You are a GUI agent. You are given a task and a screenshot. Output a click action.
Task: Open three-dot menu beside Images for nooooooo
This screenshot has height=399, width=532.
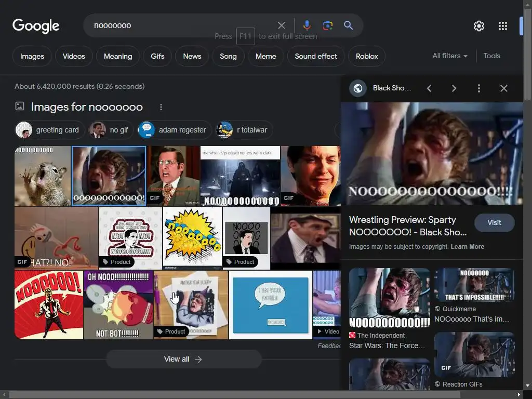tap(161, 107)
